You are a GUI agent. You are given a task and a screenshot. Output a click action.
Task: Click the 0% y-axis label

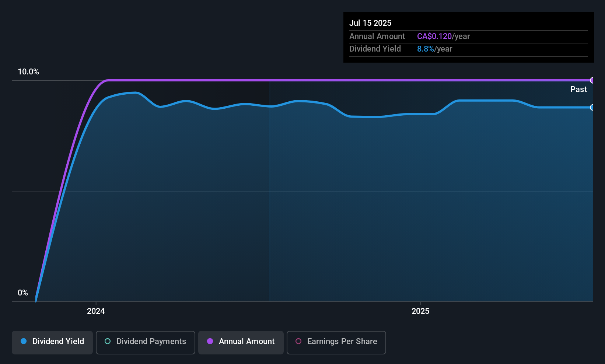tap(23, 293)
